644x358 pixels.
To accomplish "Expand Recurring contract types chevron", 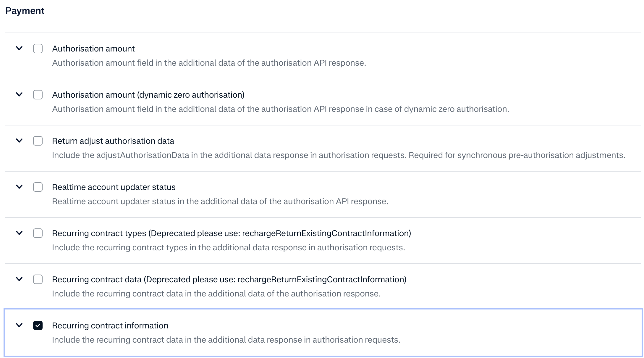I will (19, 233).
